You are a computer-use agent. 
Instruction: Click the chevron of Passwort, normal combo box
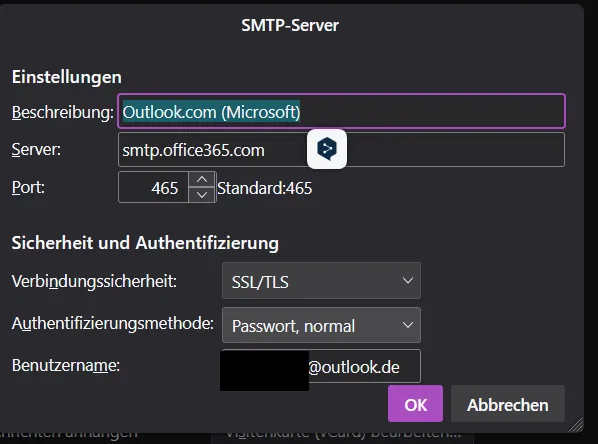coord(408,325)
